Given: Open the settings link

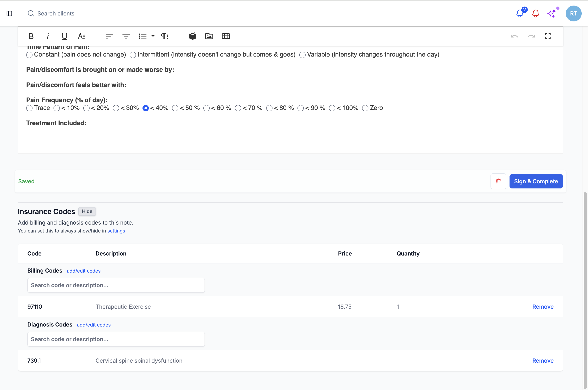Looking at the screenshot, I should (116, 231).
